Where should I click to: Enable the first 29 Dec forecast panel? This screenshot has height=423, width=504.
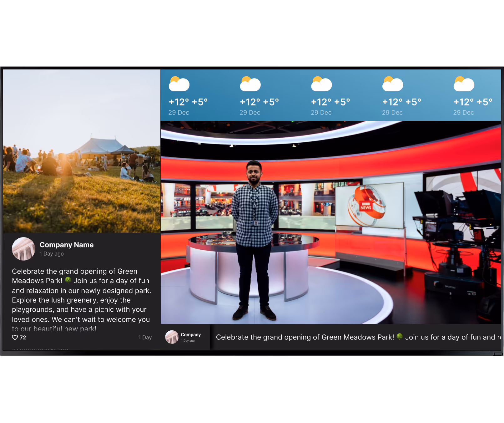(180, 95)
